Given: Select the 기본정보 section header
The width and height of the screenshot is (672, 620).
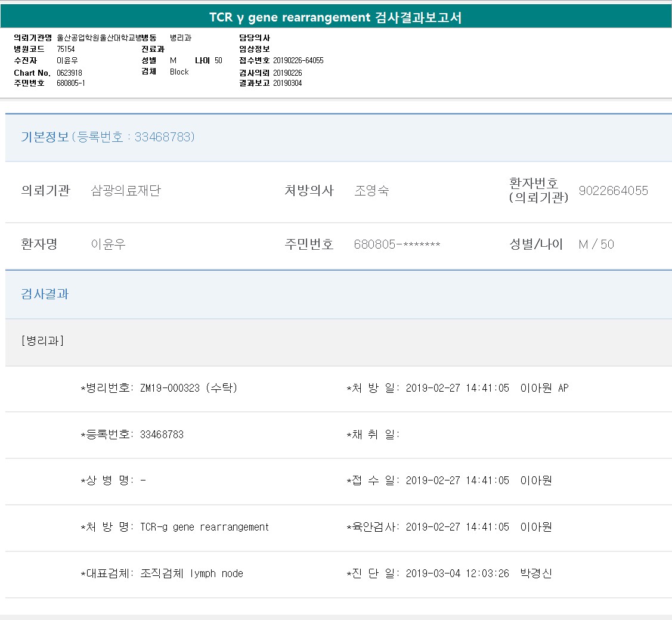Looking at the screenshot, I should point(107,137).
